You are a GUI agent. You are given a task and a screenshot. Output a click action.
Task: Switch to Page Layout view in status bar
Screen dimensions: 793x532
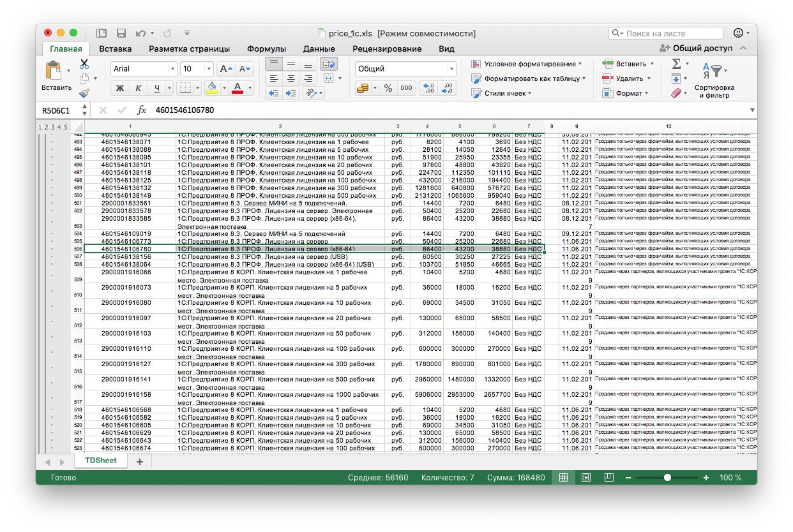click(586, 477)
